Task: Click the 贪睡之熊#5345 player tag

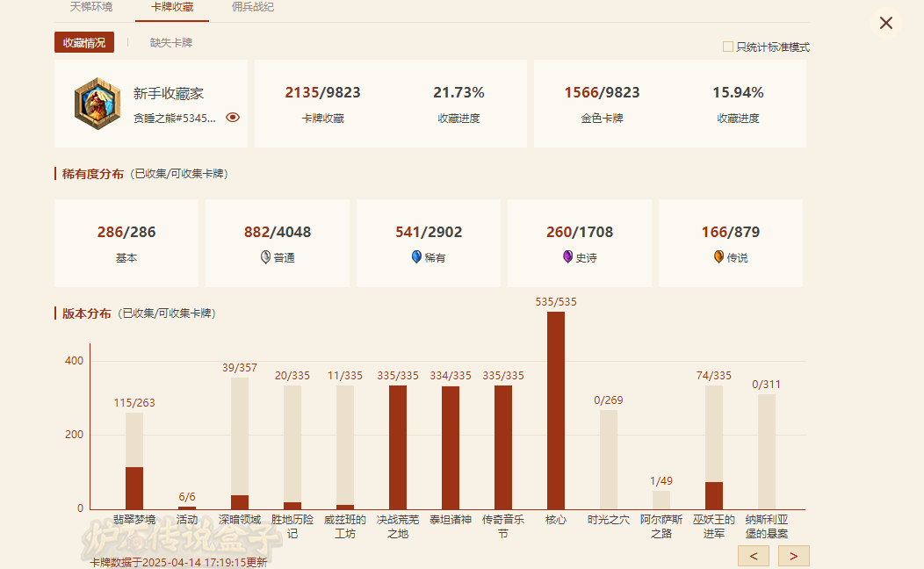Action: 175,118
